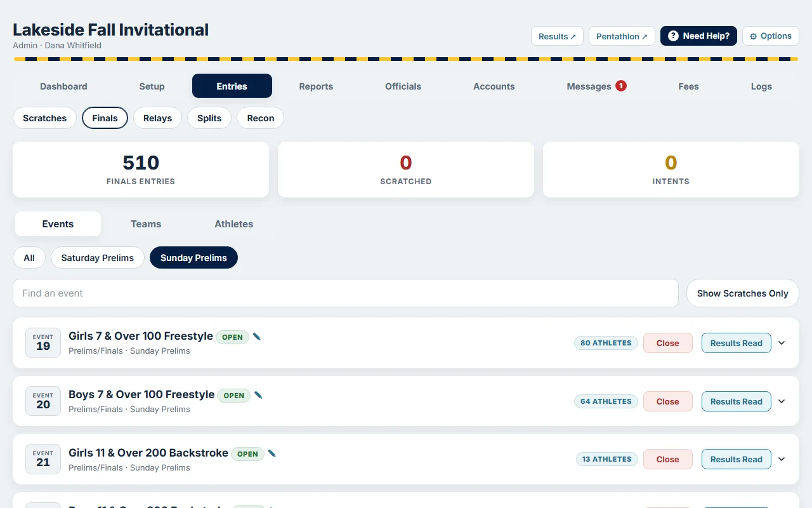The width and height of the screenshot is (812, 508).
Task: Click Results Read for Event 21
Action: 737,459
